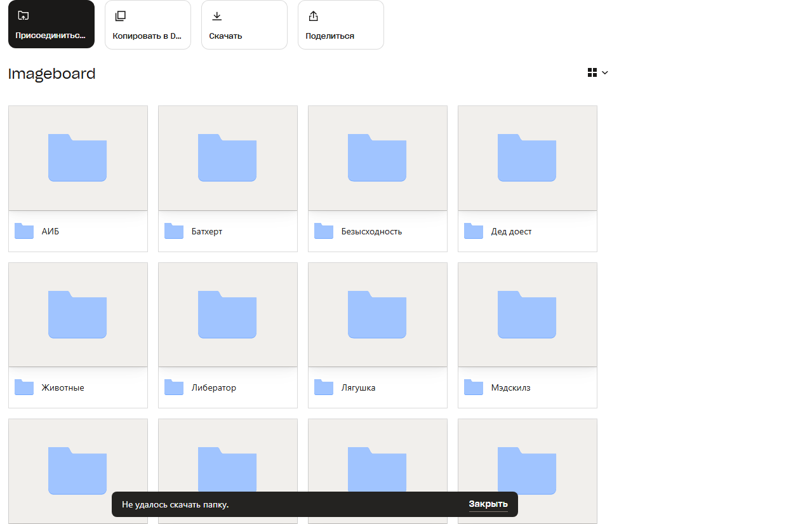Open the Лягушка folder thumbnail
Screen dimensions: 812x524
coord(378,314)
